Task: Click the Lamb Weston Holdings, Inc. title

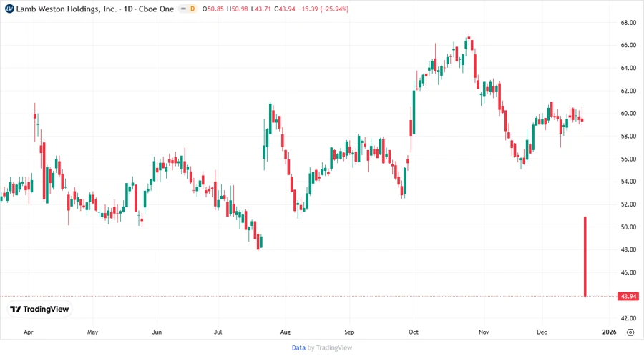Action: tap(67, 9)
